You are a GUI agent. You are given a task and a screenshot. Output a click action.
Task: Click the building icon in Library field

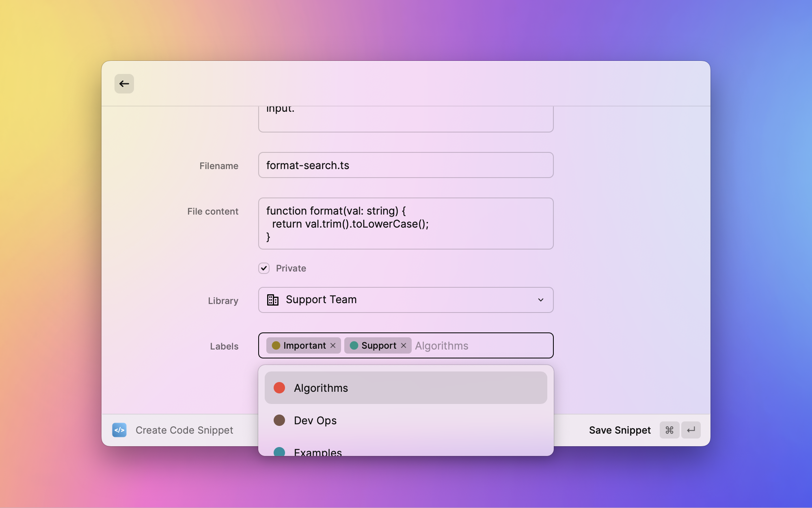(x=273, y=300)
